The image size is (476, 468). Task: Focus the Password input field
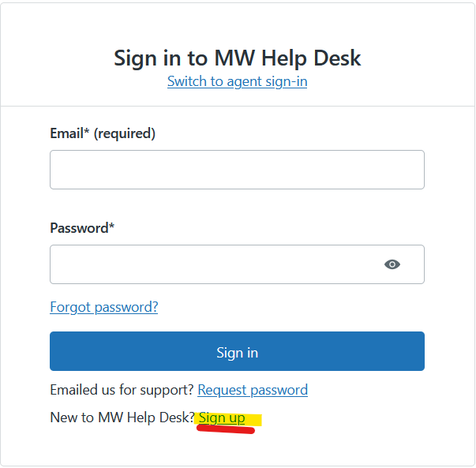[x=213, y=264]
